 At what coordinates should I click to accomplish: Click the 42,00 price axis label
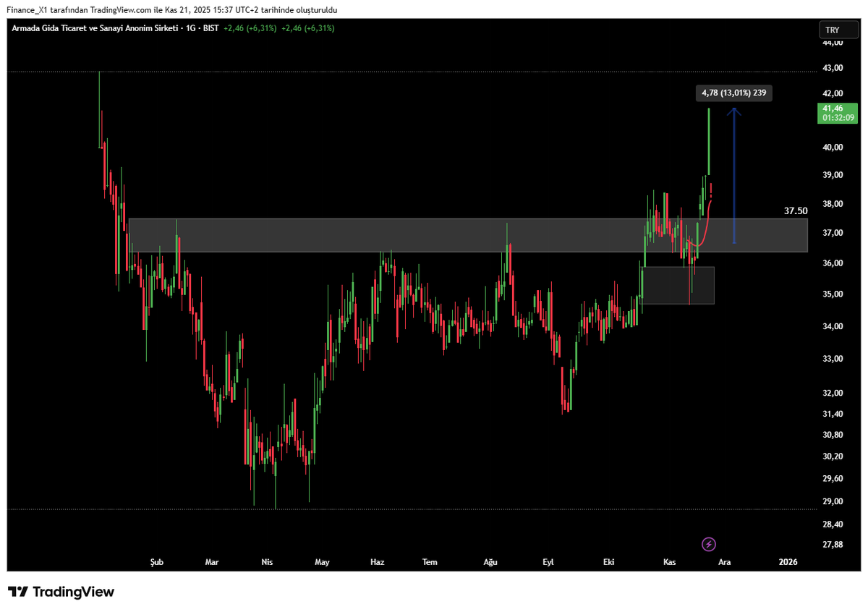click(x=833, y=93)
